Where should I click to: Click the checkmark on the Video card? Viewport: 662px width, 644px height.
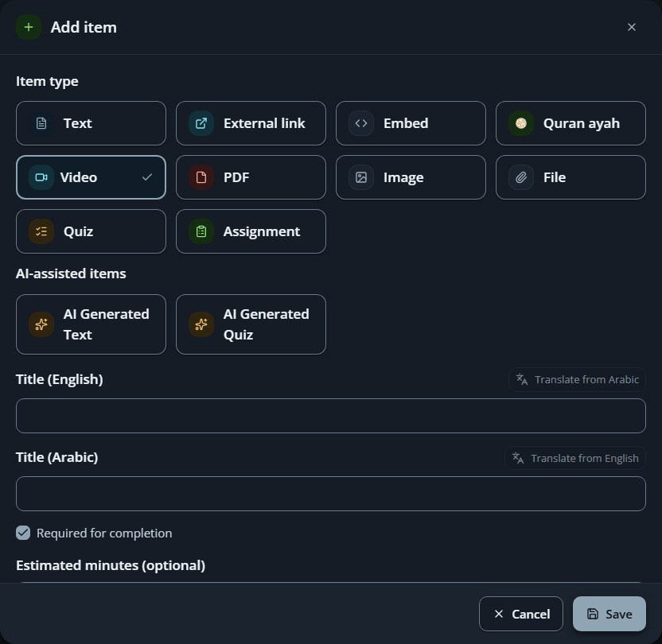(x=147, y=177)
